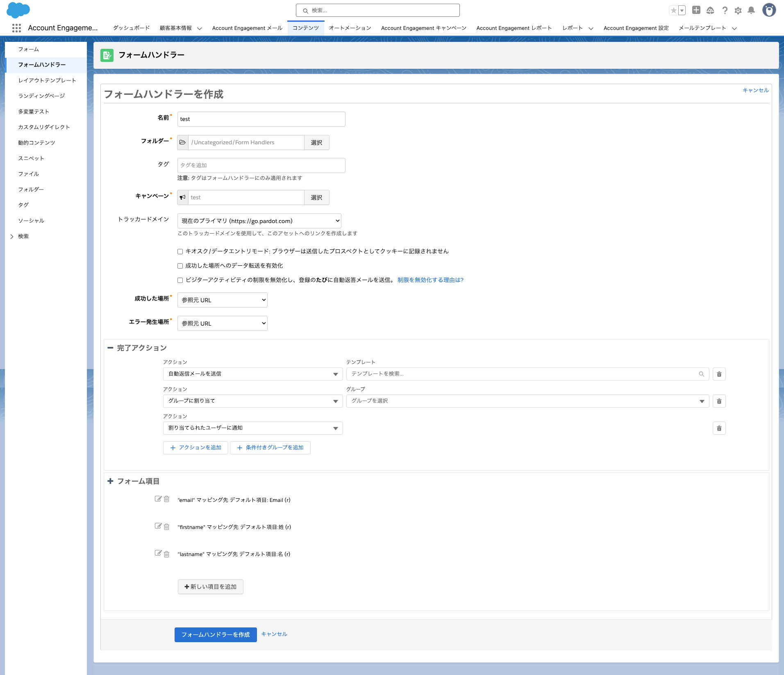Open Account Engagement レポート tab
784x675 pixels.
[x=514, y=28]
